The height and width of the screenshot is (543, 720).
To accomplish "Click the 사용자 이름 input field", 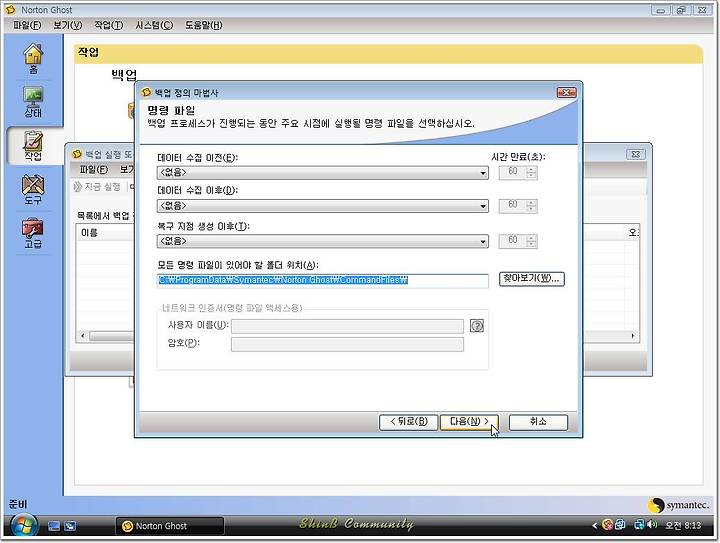I will (x=347, y=326).
